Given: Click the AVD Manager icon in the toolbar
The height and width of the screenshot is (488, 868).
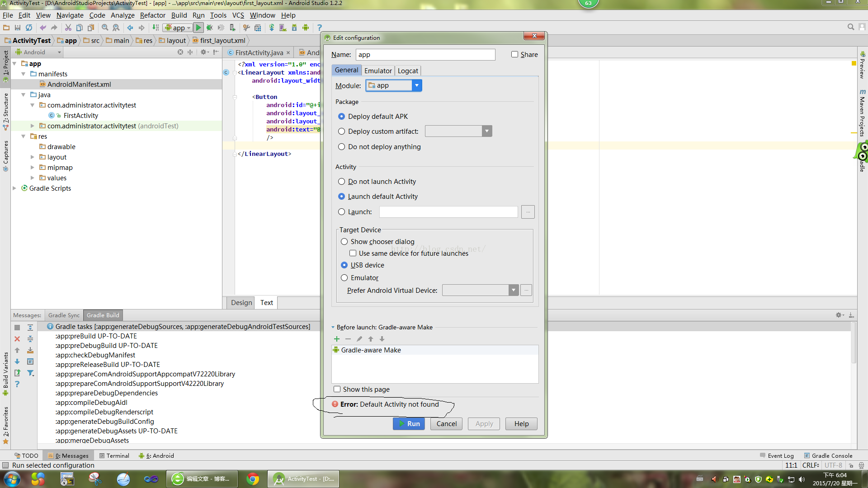Looking at the screenshot, I should [283, 28].
